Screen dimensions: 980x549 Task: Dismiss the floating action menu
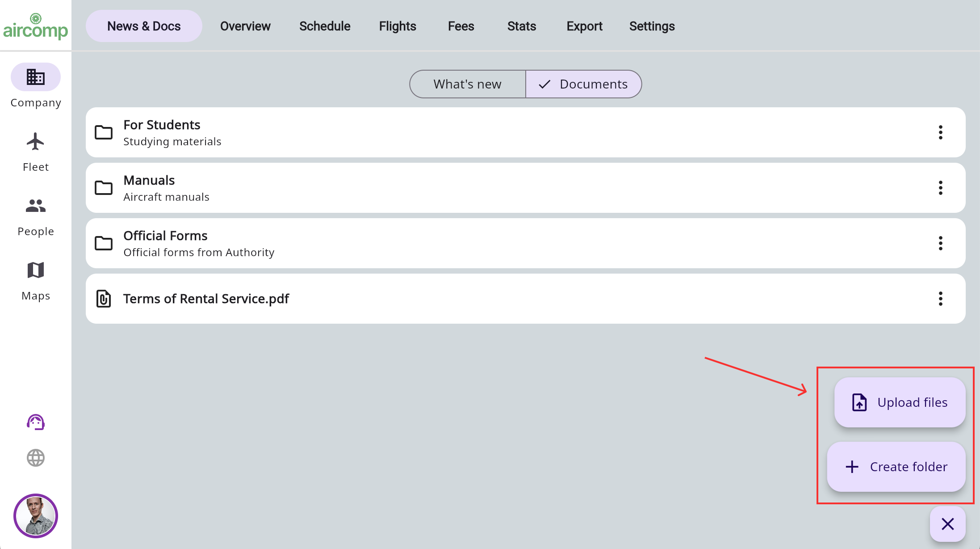pyautogui.click(x=948, y=524)
